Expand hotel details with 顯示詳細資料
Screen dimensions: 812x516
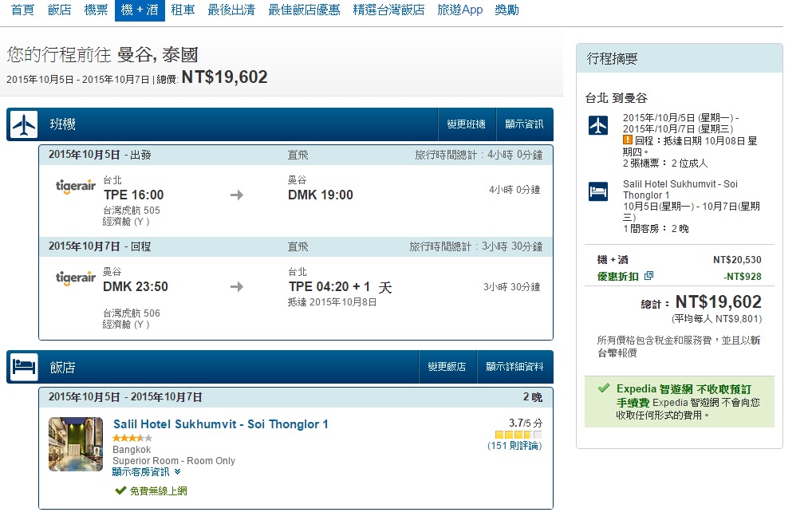click(x=514, y=367)
